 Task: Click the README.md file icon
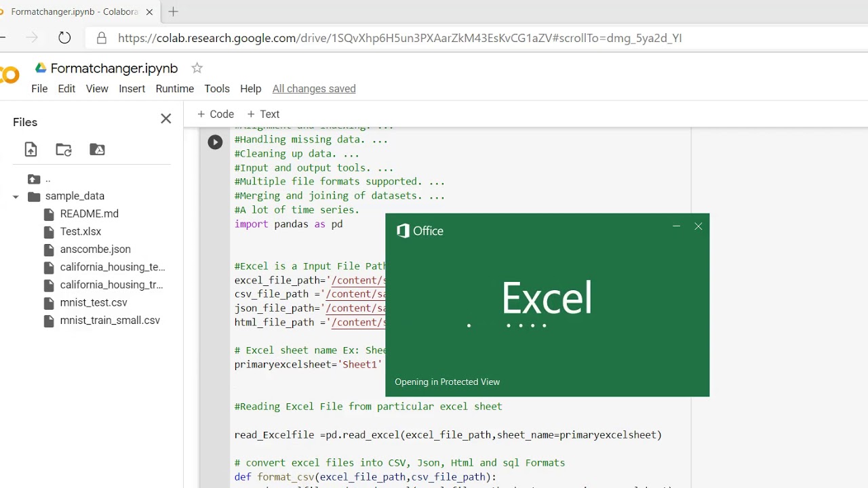[48, 214]
